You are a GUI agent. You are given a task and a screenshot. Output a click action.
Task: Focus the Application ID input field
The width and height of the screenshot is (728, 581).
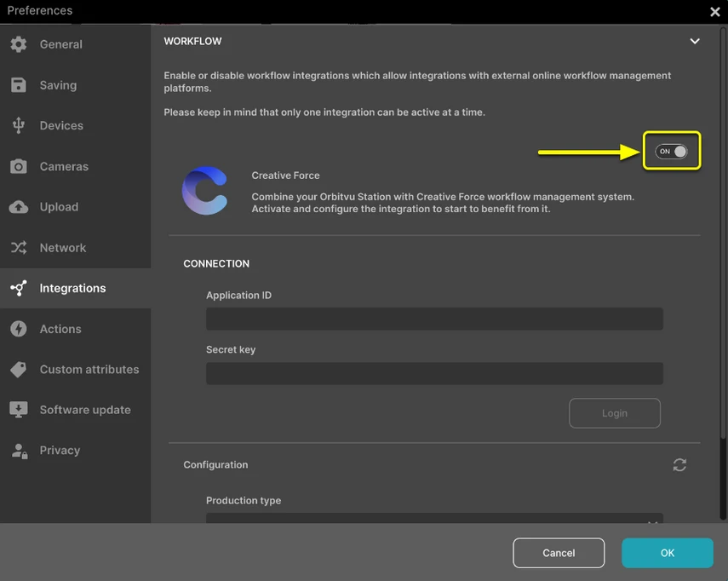pos(434,319)
